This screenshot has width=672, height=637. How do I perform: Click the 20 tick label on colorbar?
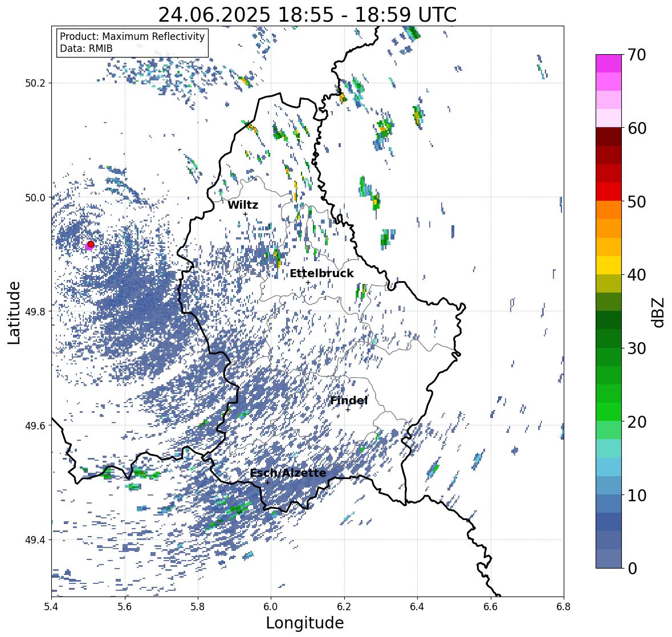pyautogui.click(x=637, y=422)
